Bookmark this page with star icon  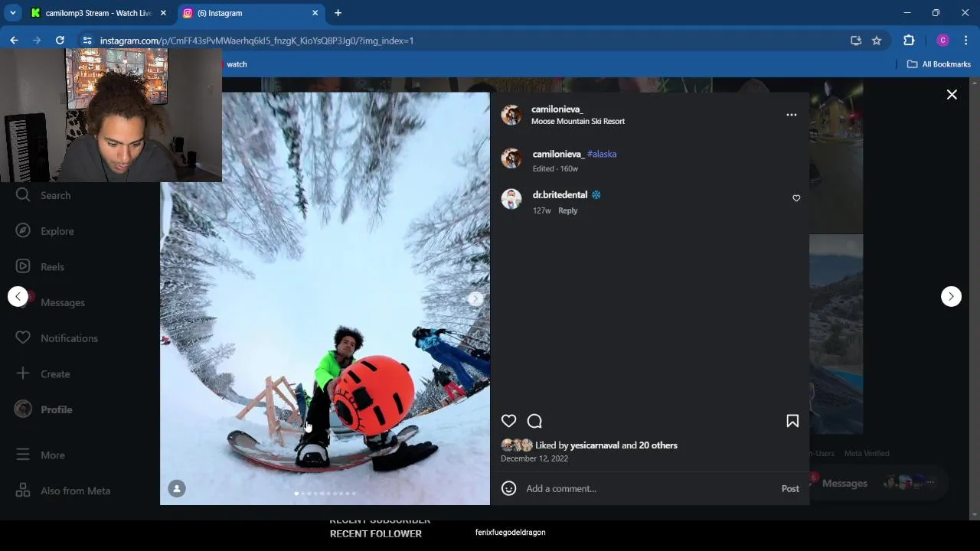tap(877, 41)
